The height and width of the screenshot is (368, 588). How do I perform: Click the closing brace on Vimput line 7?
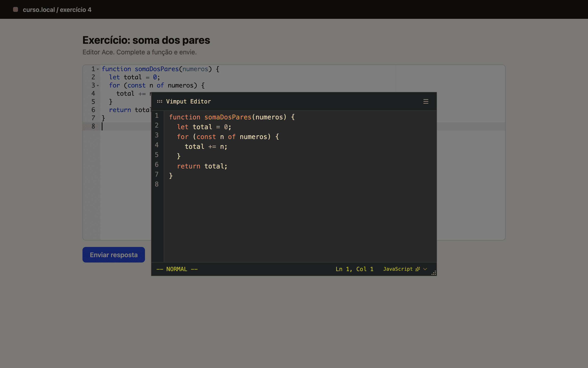click(171, 176)
